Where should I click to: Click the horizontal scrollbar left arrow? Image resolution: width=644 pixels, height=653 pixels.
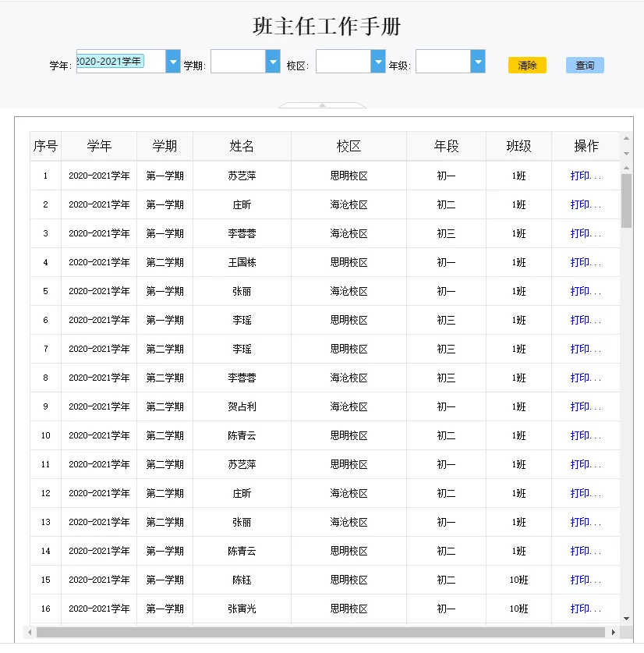point(30,632)
